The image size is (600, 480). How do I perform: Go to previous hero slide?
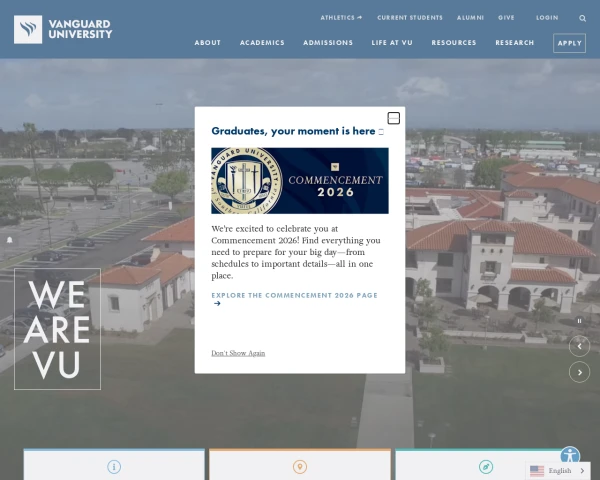(x=579, y=346)
